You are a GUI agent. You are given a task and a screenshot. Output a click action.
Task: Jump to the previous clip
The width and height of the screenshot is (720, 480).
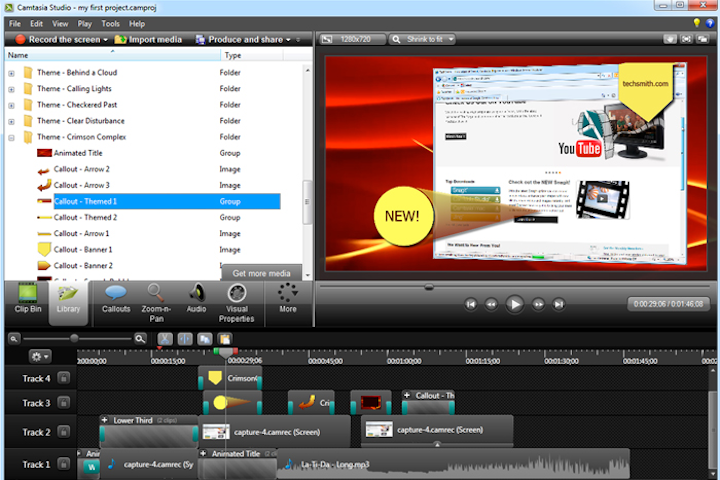pyautogui.click(x=471, y=304)
